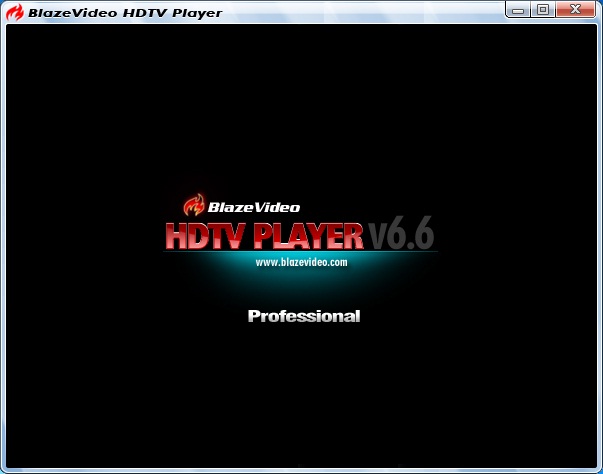Click the www.blazevideo.com text

point(301,262)
